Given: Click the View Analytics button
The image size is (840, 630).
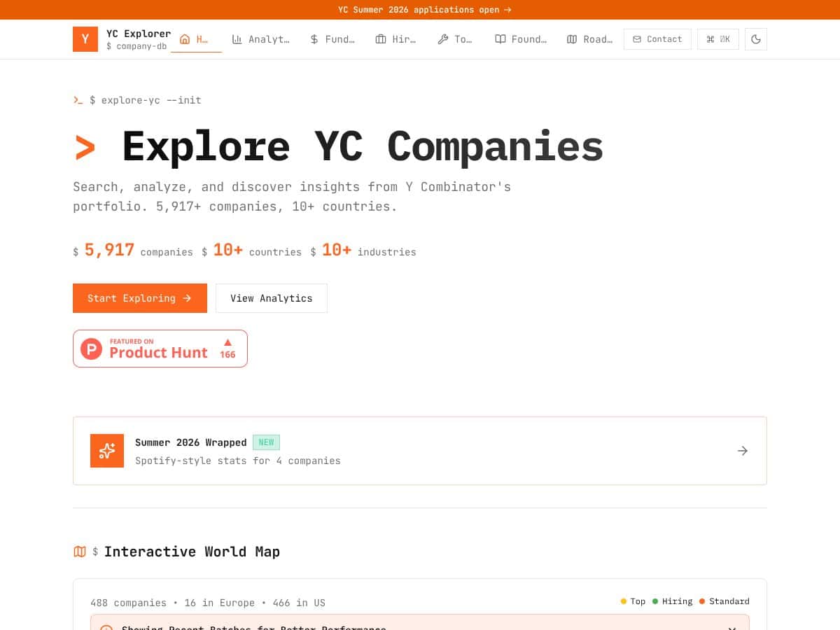Looking at the screenshot, I should click(272, 298).
